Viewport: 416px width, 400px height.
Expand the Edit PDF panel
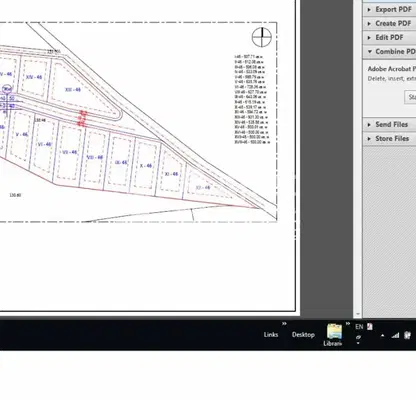(x=389, y=37)
